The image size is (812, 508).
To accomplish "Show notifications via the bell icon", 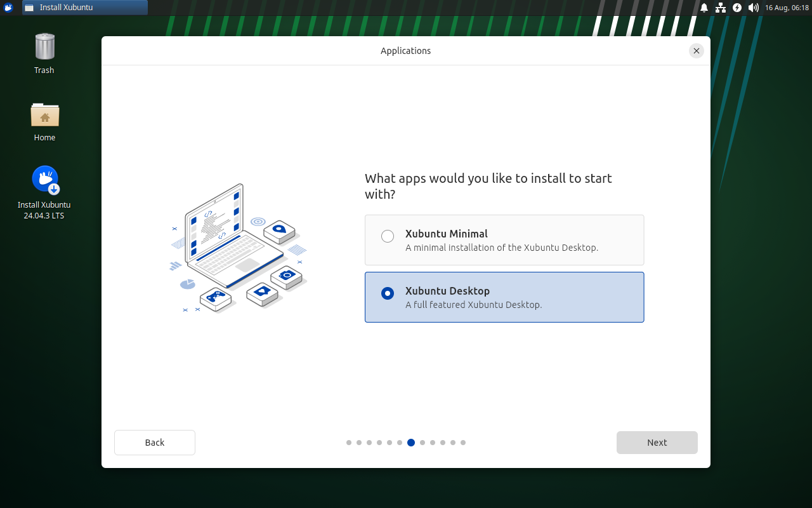I will pyautogui.click(x=704, y=8).
